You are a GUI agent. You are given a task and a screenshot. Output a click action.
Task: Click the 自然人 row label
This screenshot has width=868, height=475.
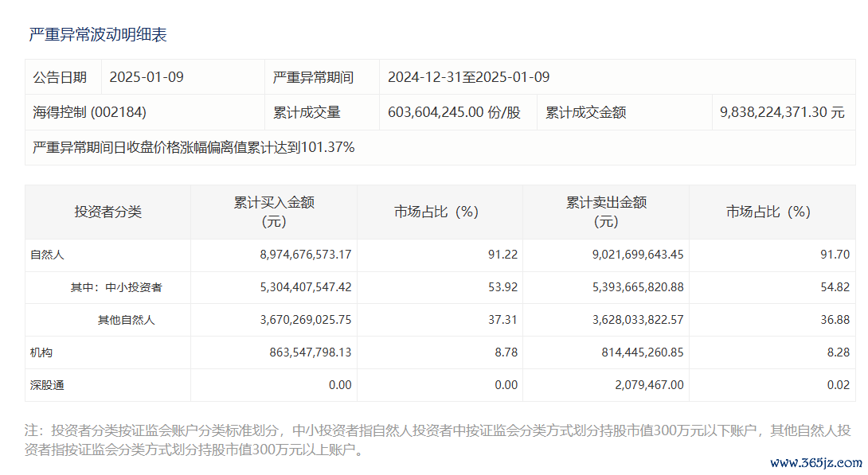coord(47,255)
